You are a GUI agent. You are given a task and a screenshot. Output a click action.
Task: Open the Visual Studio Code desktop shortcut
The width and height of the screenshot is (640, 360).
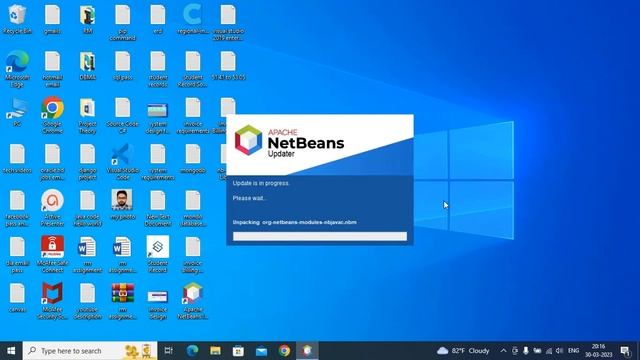122,162
